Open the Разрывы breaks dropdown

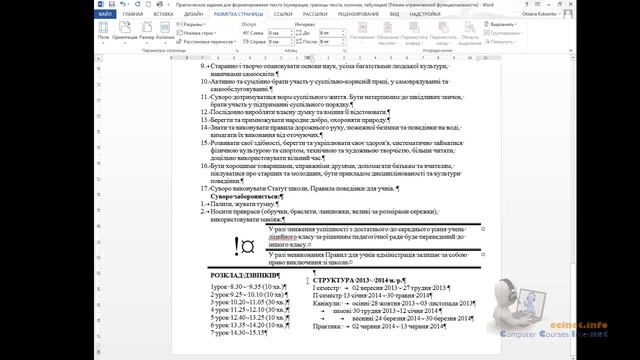(191, 24)
